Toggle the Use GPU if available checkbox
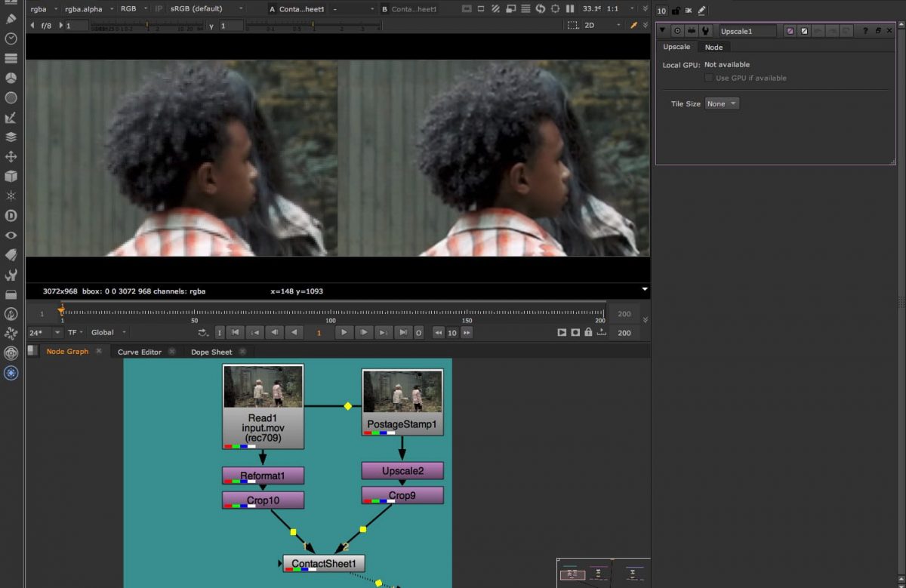 (x=708, y=78)
